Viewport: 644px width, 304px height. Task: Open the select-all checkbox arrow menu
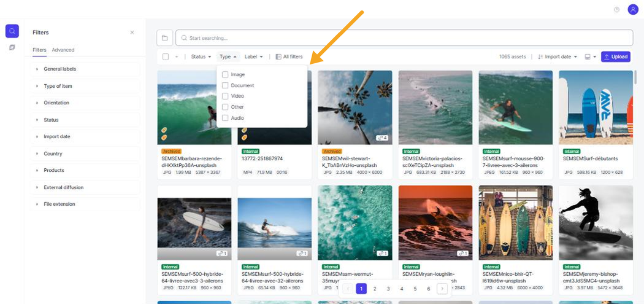[177, 57]
